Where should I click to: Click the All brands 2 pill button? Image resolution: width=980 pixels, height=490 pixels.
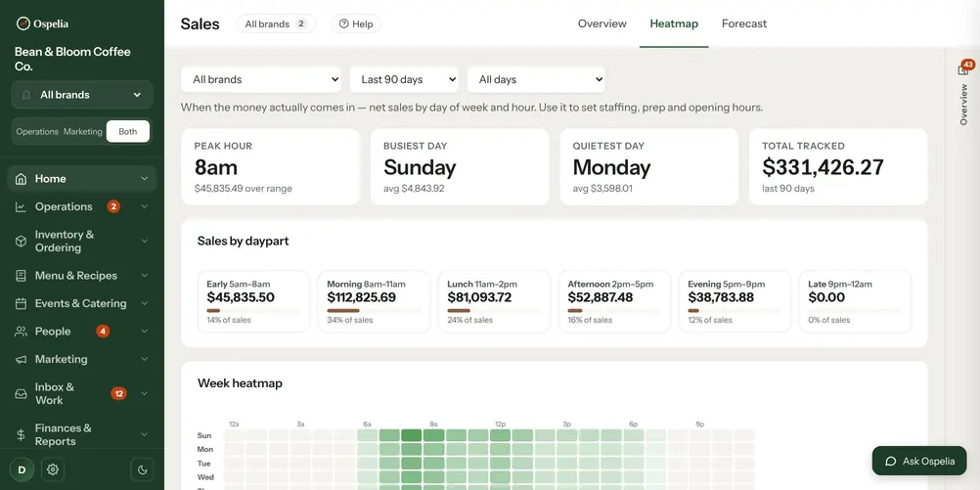point(276,23)
